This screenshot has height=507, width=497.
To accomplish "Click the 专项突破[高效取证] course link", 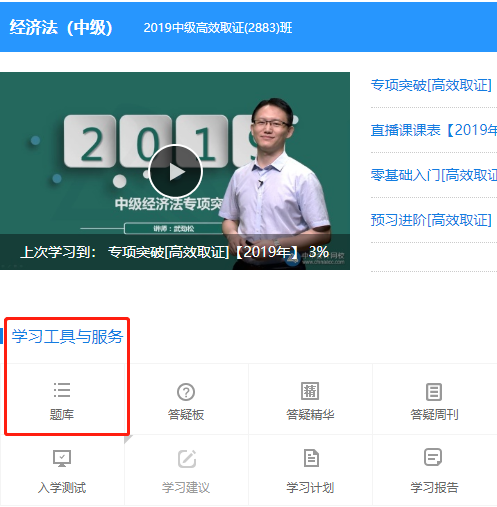I will (x=431, y=85).
